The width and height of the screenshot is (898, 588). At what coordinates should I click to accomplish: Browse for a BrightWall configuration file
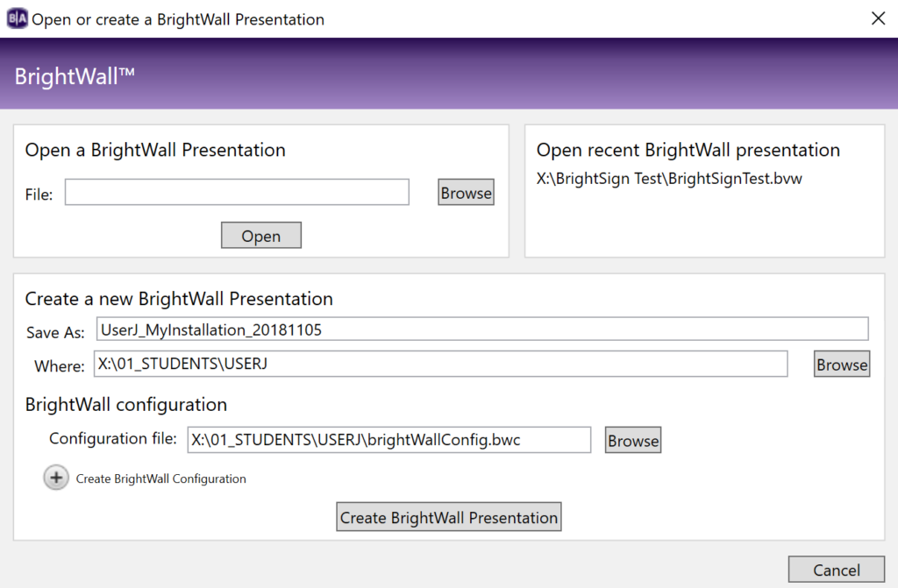pyautogui.click(x=633, y=440)
